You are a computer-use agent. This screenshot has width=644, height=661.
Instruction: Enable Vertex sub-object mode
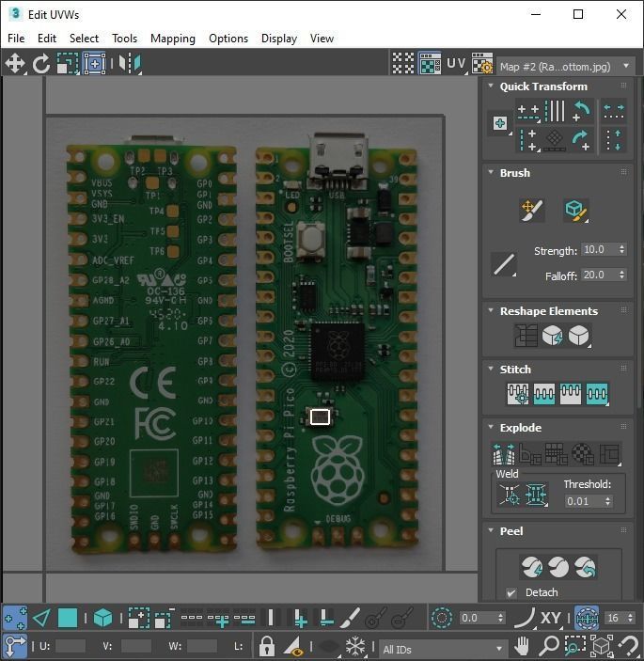tap(15, 619)
